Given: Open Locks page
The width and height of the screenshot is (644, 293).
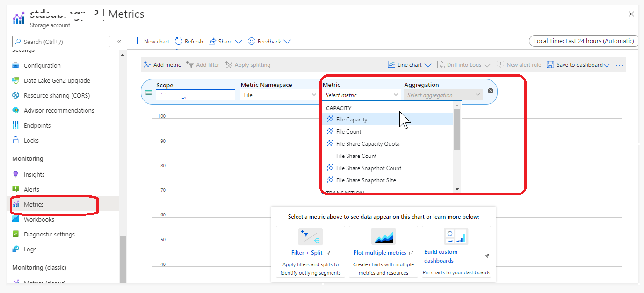Looking at the screenshot, I should (31, 140).
